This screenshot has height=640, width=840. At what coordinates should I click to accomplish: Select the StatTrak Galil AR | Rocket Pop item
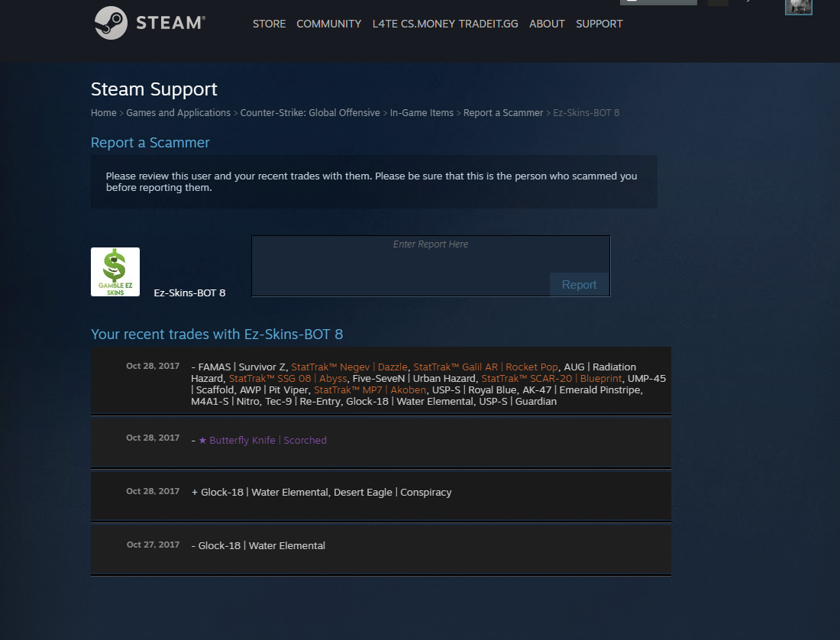(x=486, y=367)
